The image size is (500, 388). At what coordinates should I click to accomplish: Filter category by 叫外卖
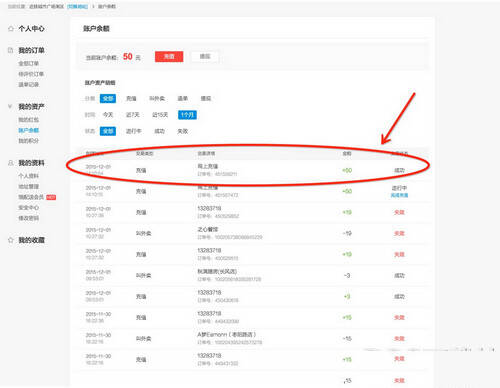(157, 99)
